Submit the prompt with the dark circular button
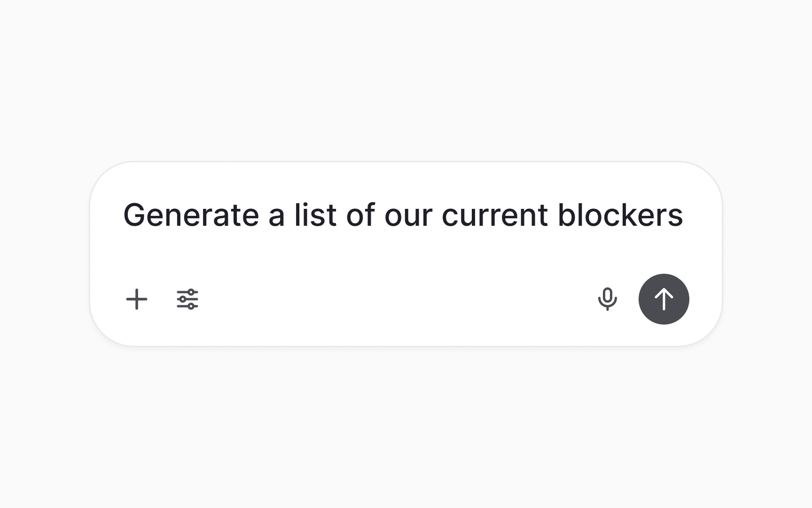This screenshot has width=812, height=508. (664, 299)
